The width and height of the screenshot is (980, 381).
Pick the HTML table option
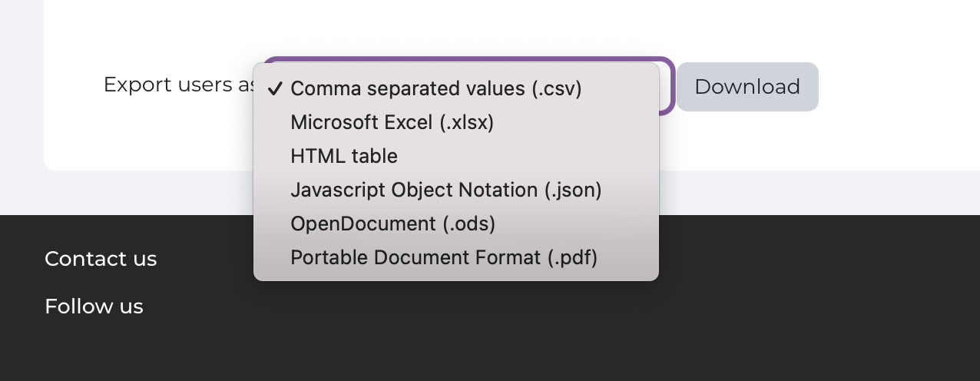pyautogui.click(x=344, y=157)
